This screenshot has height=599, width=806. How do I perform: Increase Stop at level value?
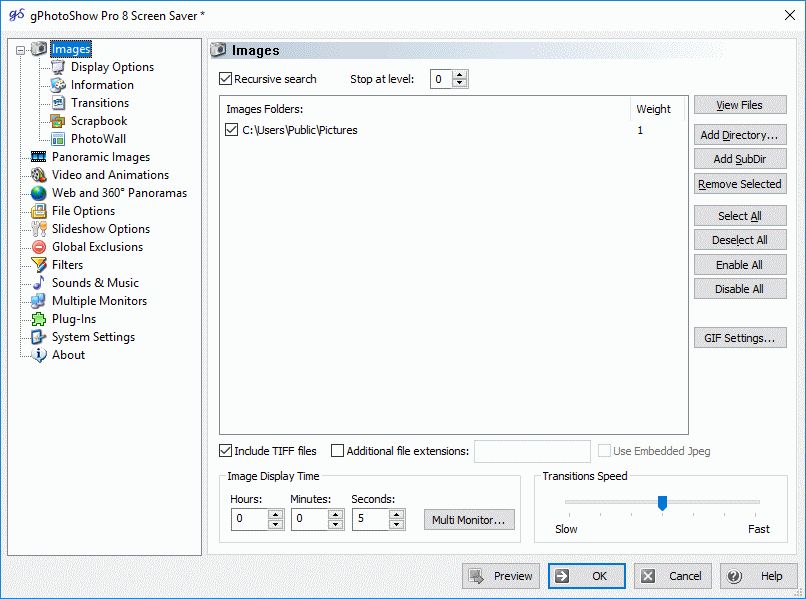click(460, 75)
